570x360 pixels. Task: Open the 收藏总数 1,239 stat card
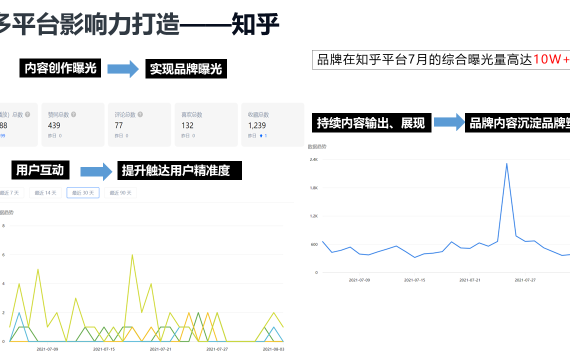(x=273, y=125)
